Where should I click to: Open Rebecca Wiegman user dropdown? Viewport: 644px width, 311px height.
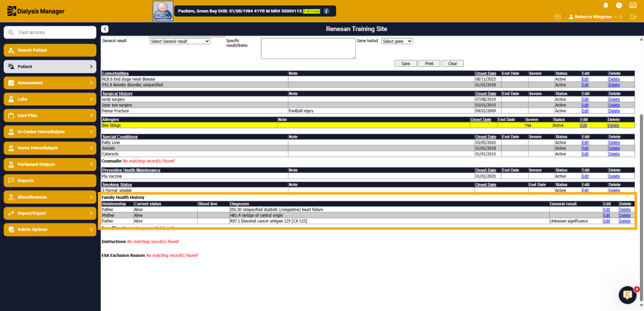click(593, 17)
